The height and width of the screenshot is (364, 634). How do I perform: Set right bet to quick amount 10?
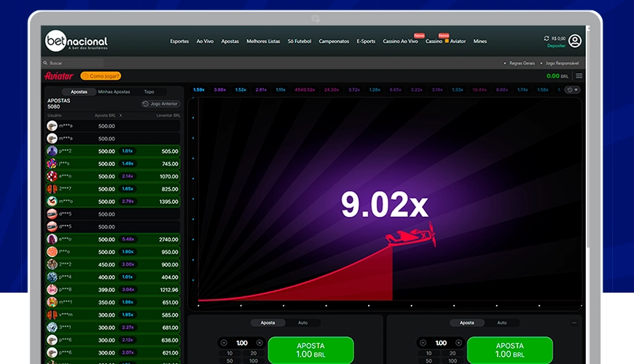(x=428, y=353)
